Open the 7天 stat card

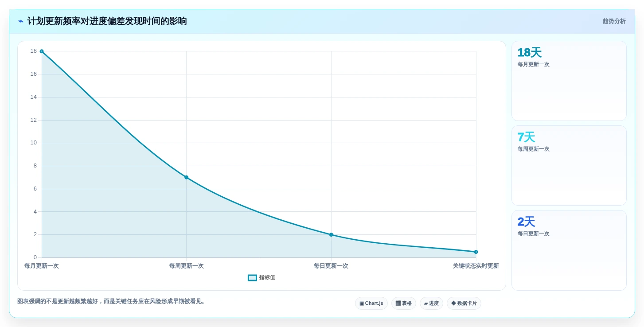tap(569, 166)
